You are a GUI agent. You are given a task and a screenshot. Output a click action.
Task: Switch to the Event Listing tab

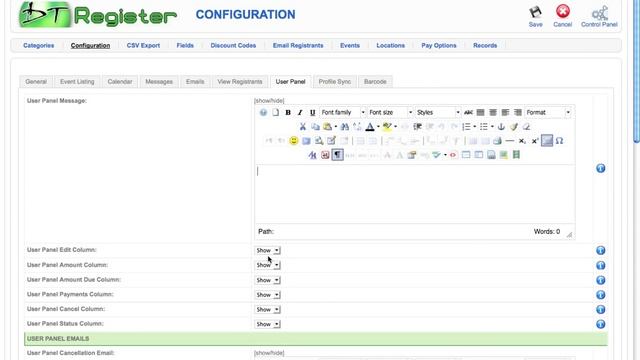point(77,82)
